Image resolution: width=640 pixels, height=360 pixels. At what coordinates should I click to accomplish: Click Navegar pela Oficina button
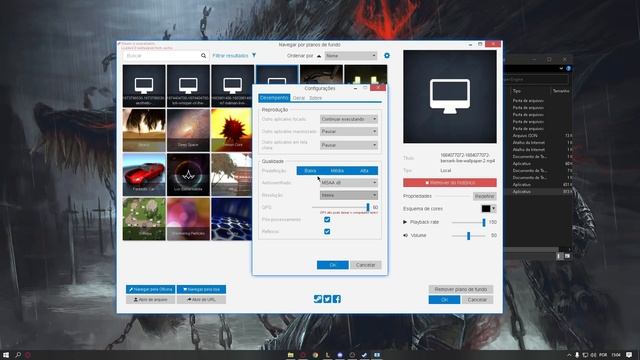pos(150,289)
